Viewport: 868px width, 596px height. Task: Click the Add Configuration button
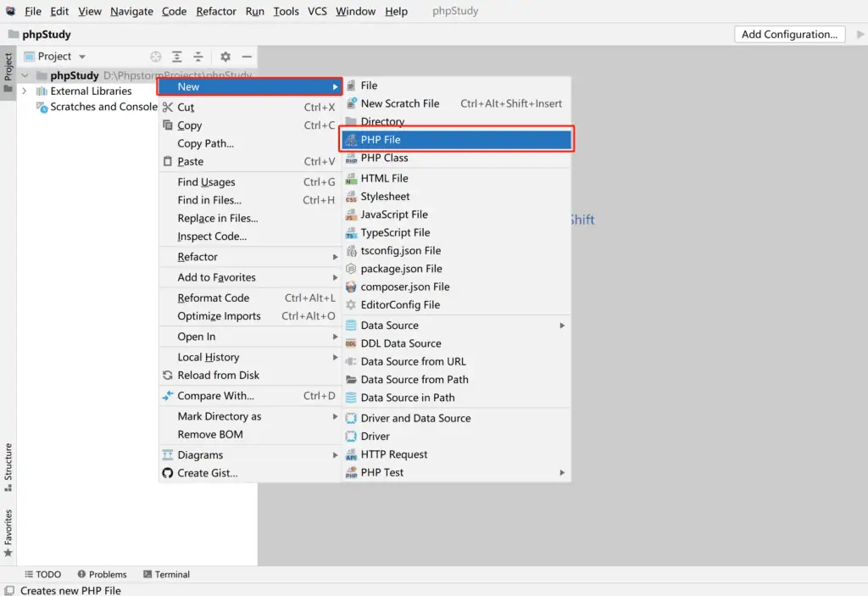click(x=789, y=35)
